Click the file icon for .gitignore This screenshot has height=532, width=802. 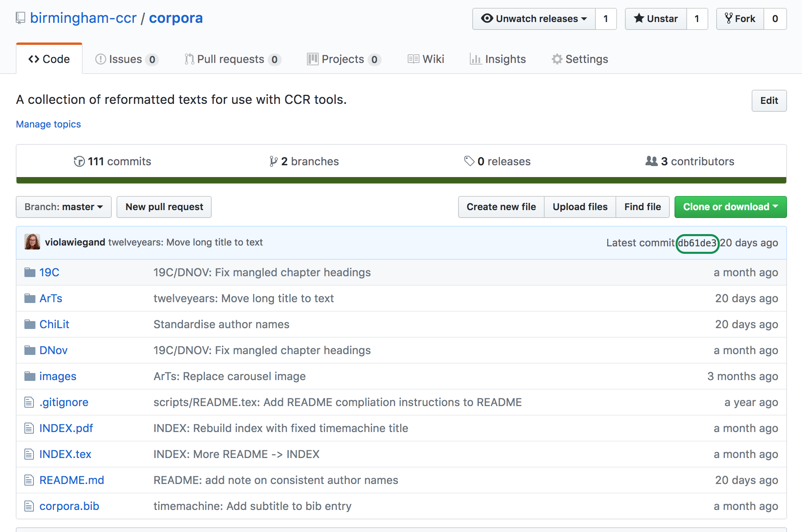coord(29,402)
